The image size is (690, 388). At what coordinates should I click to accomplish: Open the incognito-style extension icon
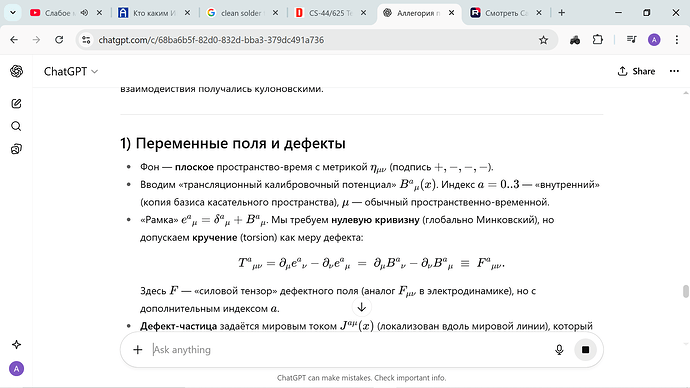tap(575, 40)
